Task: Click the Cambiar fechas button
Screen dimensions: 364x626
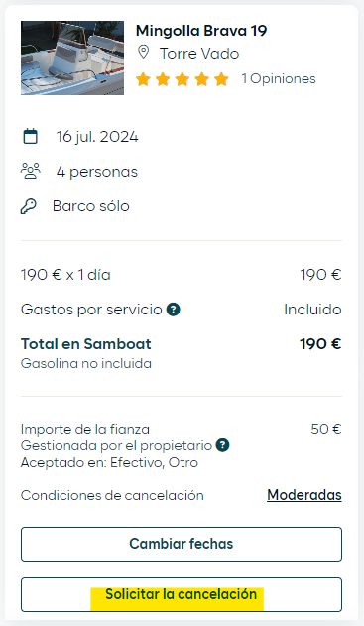Action: (x=182, y=544)
